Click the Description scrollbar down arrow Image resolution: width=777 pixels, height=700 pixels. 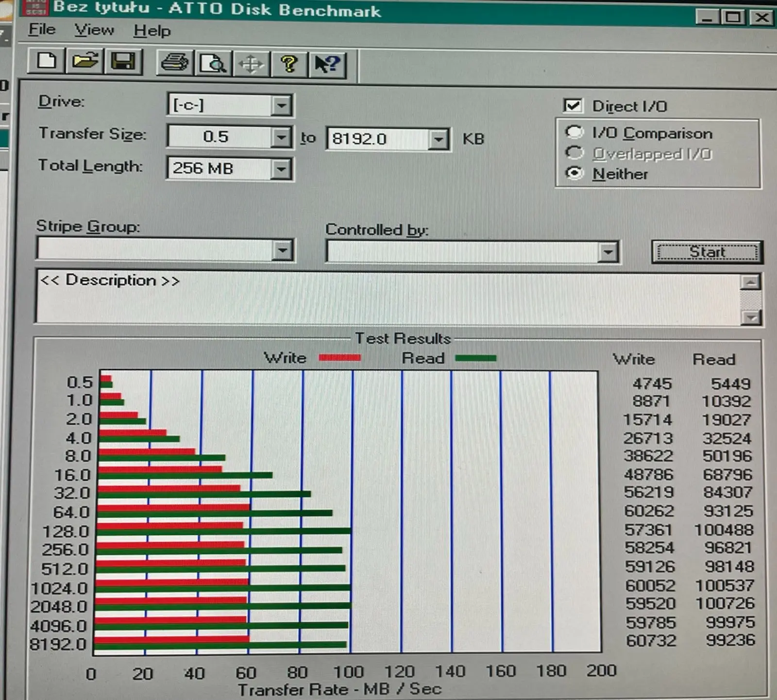tap(751, 317)
